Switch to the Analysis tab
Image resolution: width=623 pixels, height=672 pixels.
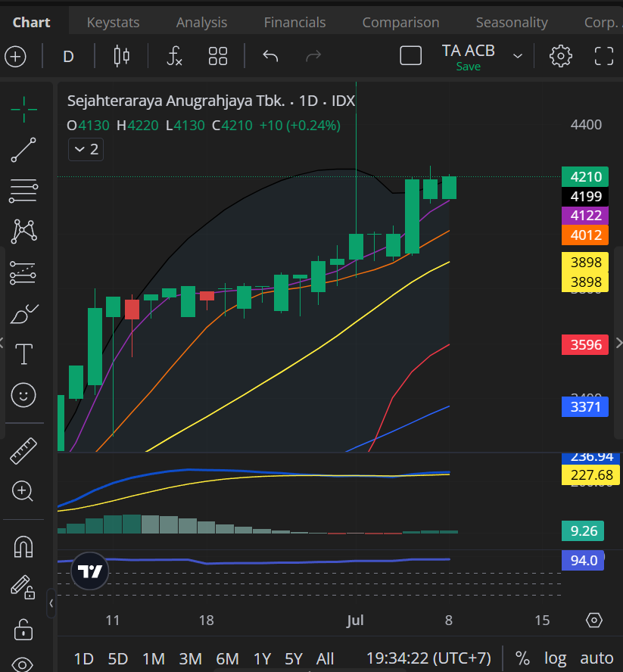(x=201, y=22)
